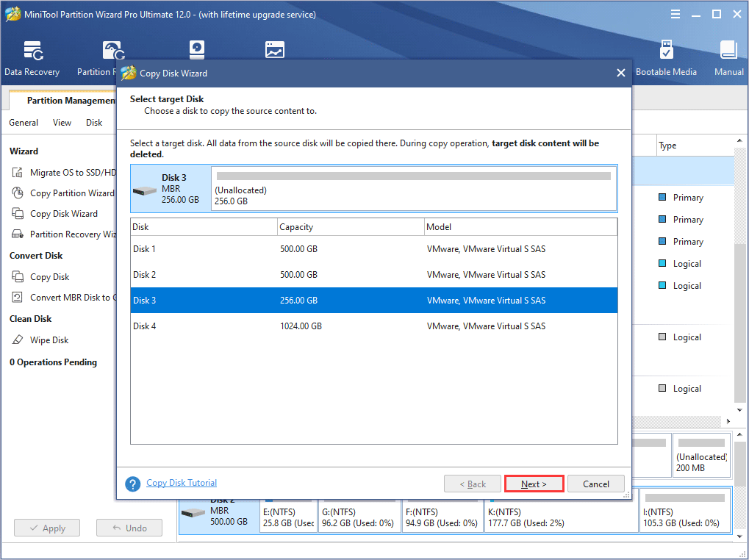749x560 pixels.
Task: Click the Next button
Action: (534, 484)
